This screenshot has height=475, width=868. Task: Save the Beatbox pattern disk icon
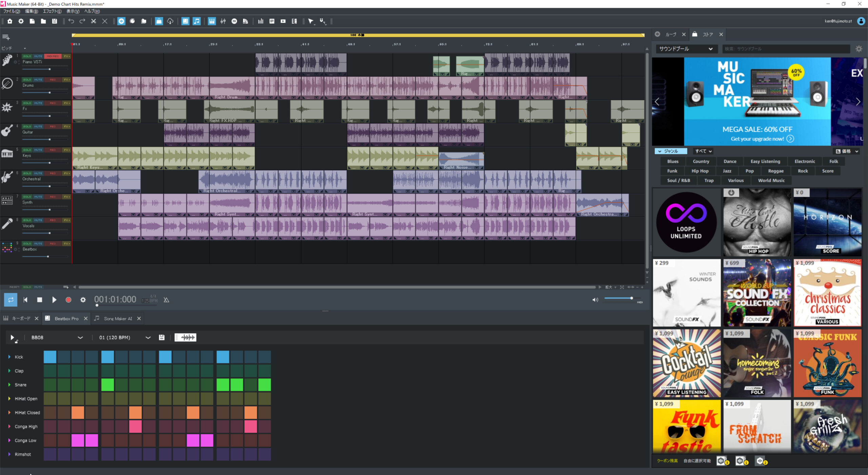(162, 337)
